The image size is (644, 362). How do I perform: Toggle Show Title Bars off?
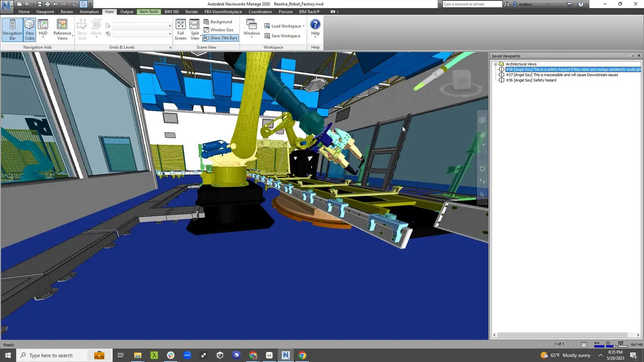220,38
